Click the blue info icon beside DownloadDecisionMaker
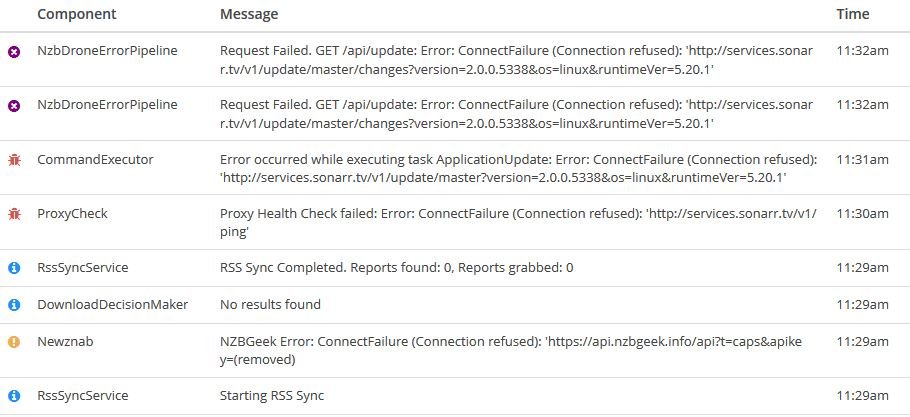 (x=14, y=304)
